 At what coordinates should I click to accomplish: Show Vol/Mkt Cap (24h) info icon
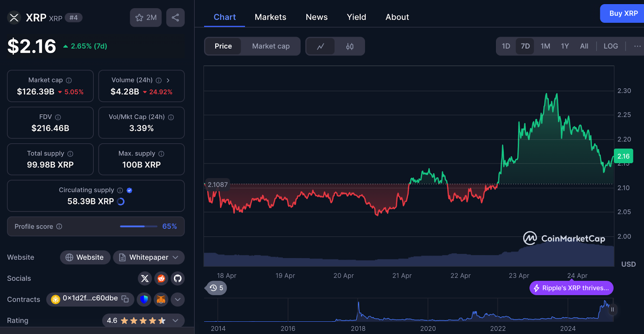[171, 117]
